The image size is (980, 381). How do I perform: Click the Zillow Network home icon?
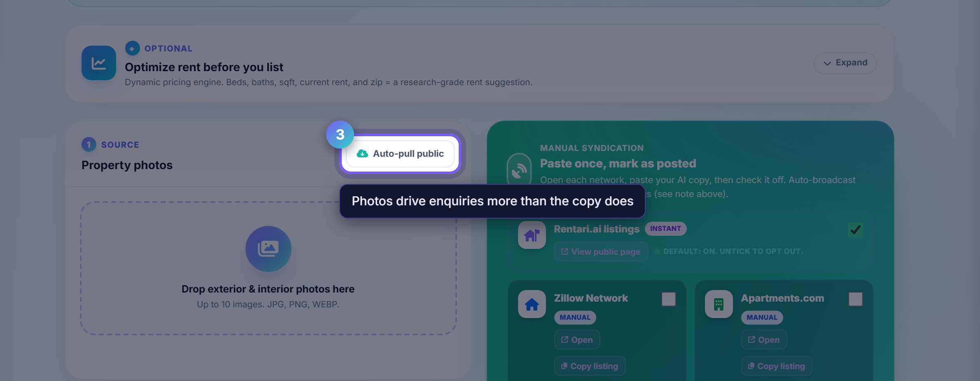(532, 304)
